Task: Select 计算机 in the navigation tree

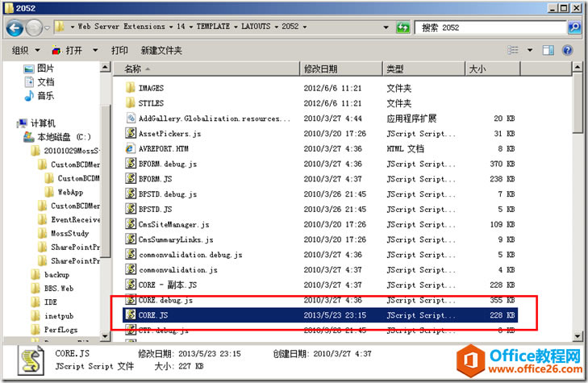Action: [36, 123]
